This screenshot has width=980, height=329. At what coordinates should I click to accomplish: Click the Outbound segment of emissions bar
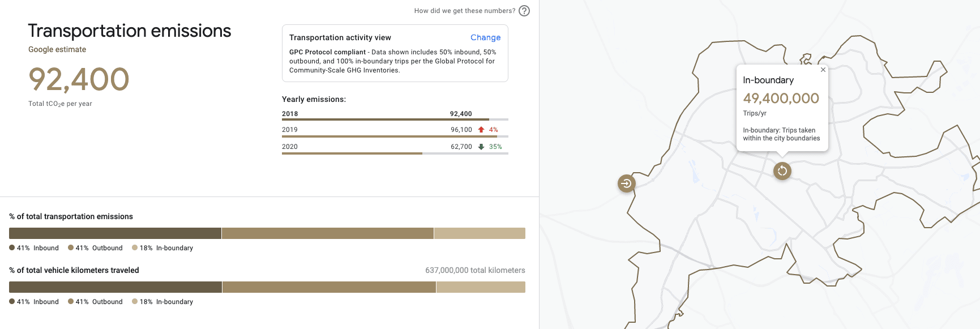coord(327,233)
